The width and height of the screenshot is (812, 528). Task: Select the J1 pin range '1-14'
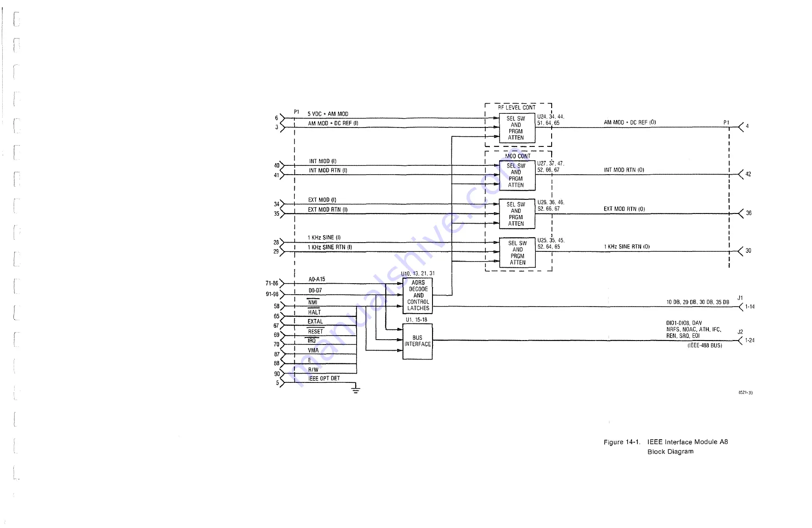point(750,307)
